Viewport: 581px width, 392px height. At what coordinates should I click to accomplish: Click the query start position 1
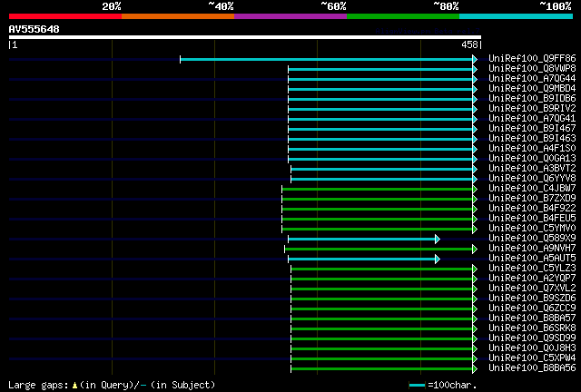click(15, 44)
